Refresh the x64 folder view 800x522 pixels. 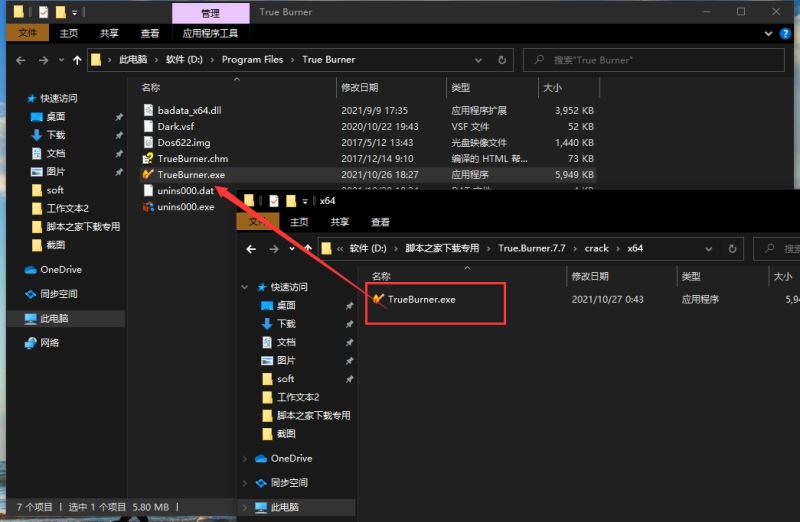[732, 249]
